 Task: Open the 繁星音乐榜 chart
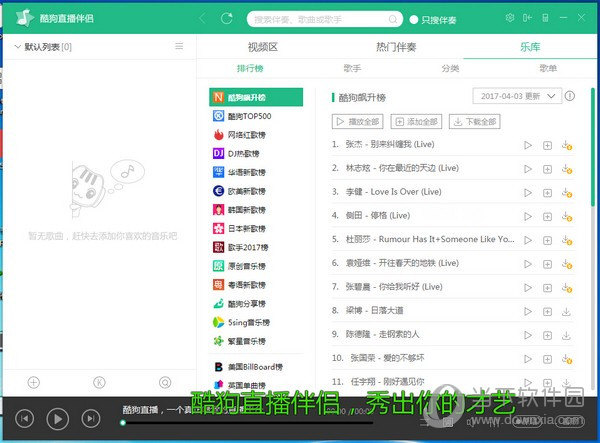click(256, 341)
